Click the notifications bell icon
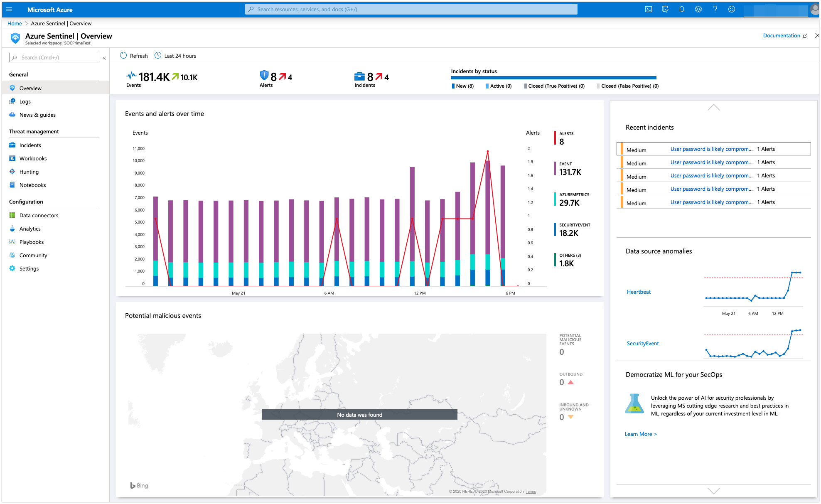The image size is (821, 504). (682, 9)
